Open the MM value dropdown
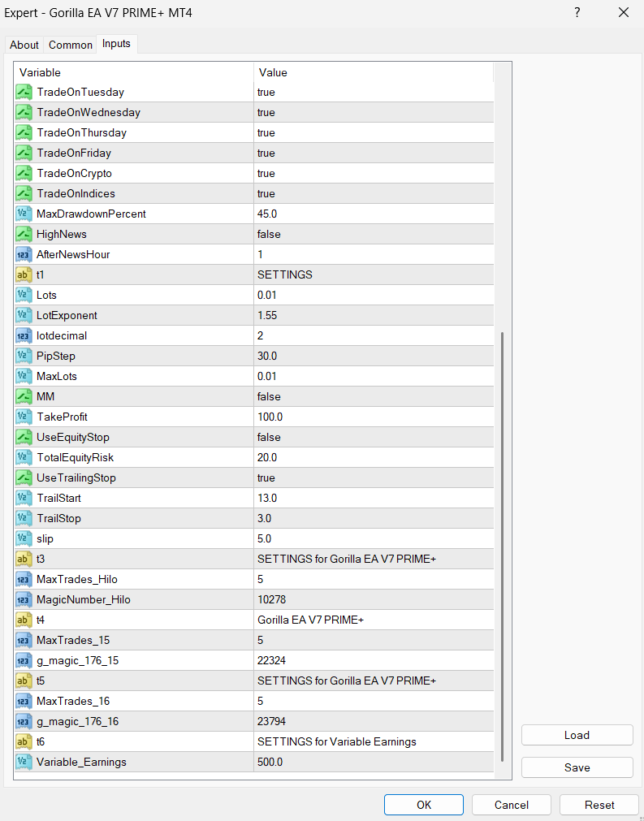This screenshot has width=644, height=821. click(x=374, y=397)
